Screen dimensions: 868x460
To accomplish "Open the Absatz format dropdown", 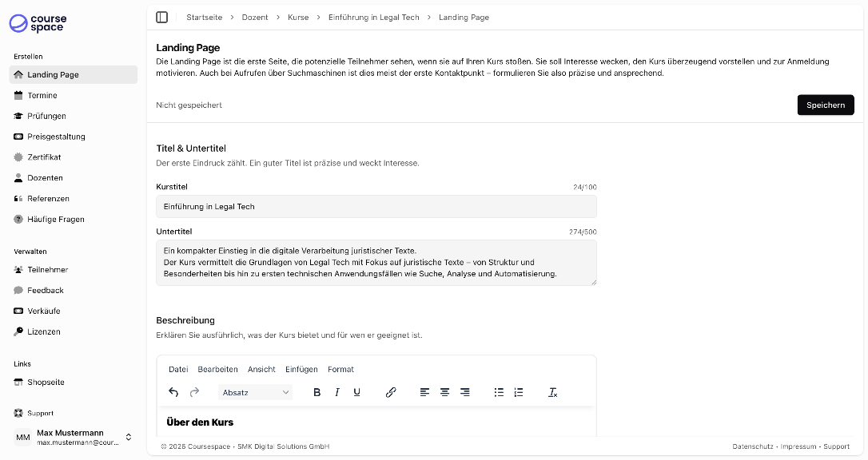I will click(x=255, y=392).
